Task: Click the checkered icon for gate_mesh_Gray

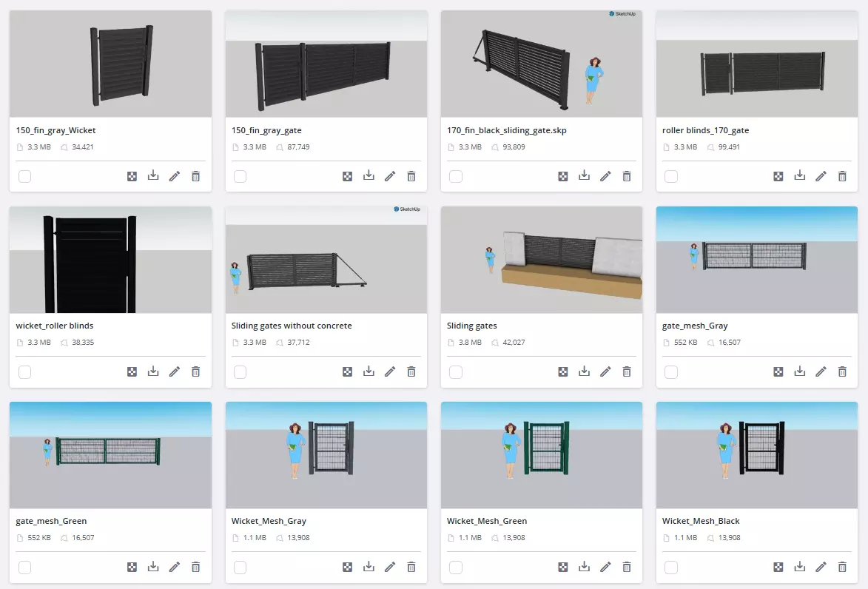Action: pyautogui.click(x=778, y=372)
